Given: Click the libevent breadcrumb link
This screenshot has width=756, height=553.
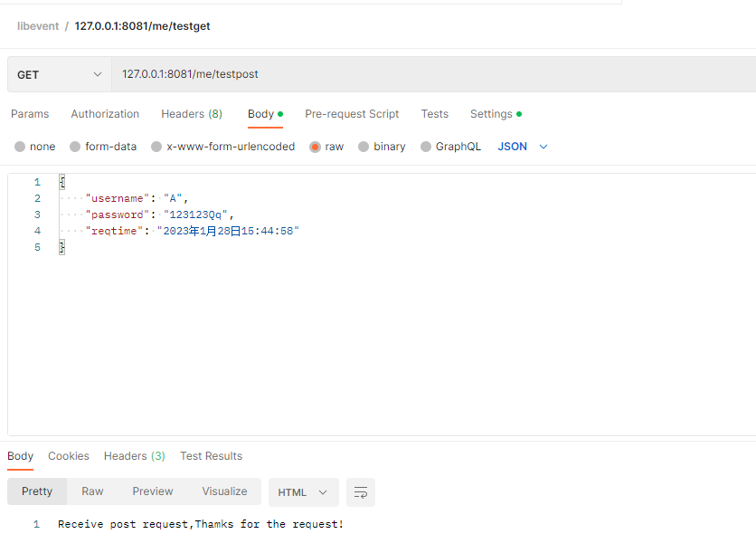Looking at the screenshot, I should [37, 26].
